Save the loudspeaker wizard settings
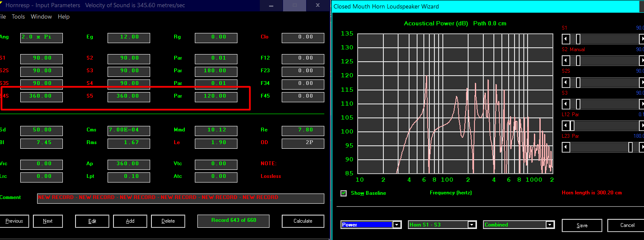 (x=582, y=225)
